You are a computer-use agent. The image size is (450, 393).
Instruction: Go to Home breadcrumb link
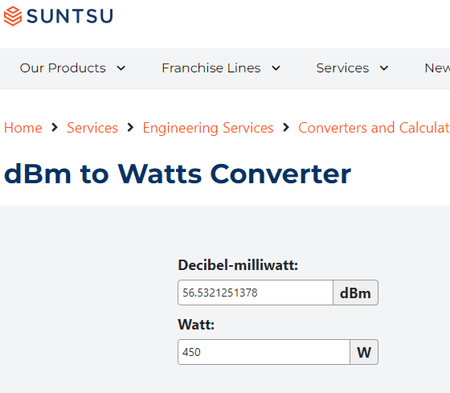(23, 128)
